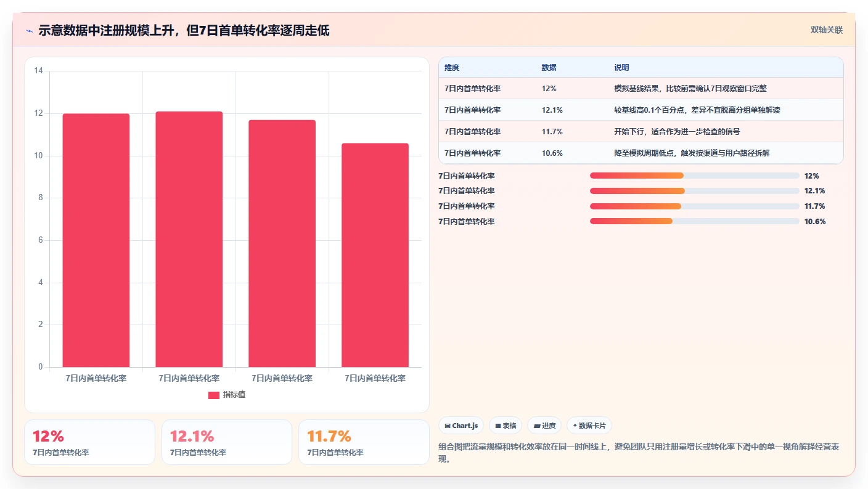The height and width of the screenshot is (489, 868).
Task: Click the title 示意数据中注册规模上升
Action: click(184, 30)
